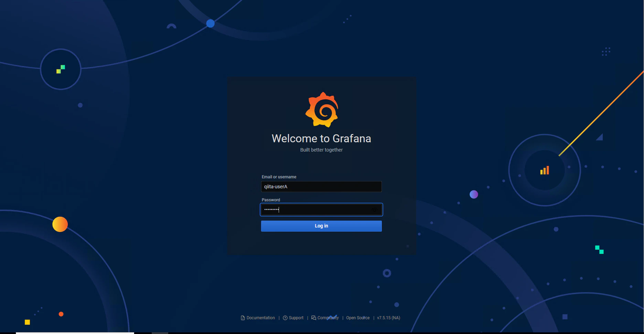Visit the Community footer link
The image size is (644, 334).
tap(325, 318)
